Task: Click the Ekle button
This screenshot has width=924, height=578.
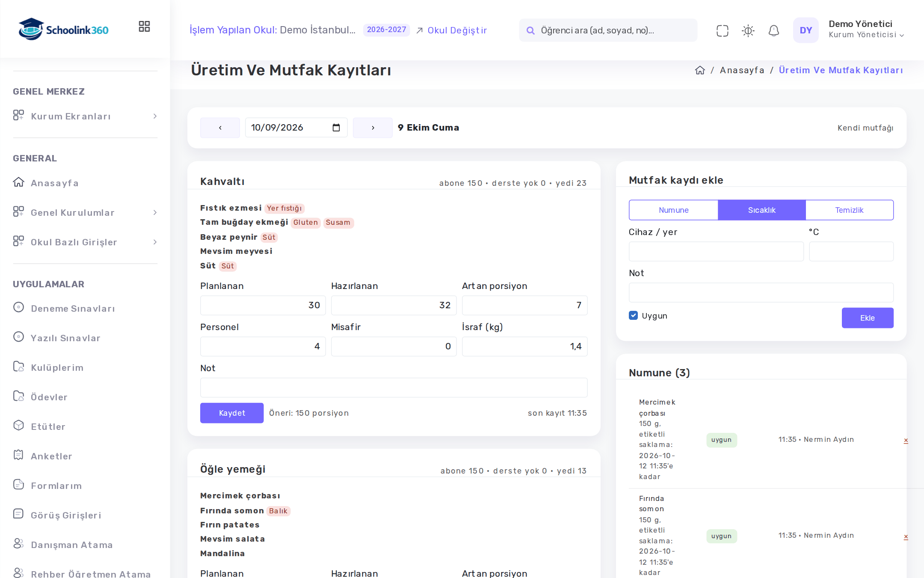Action: 867,318
